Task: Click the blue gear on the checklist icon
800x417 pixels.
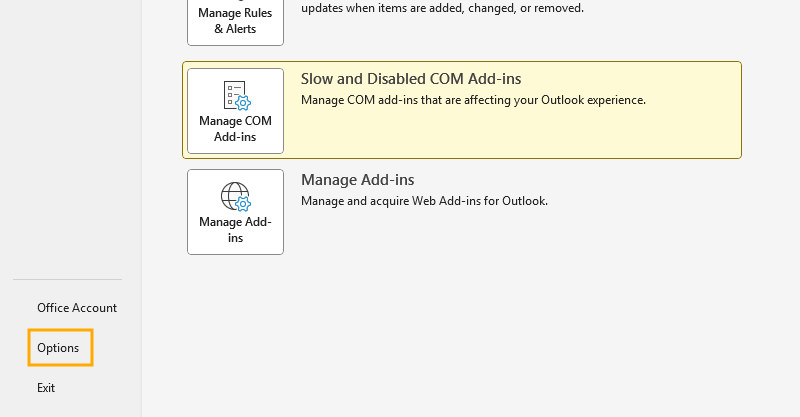Action: tap(243, 103)
